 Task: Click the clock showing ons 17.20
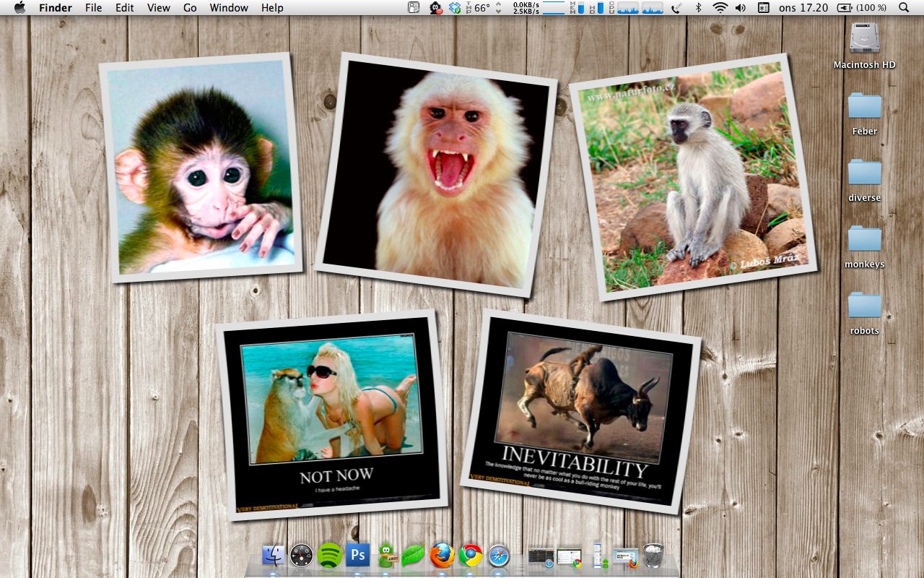pyautogui.click(x=803, y=8)
